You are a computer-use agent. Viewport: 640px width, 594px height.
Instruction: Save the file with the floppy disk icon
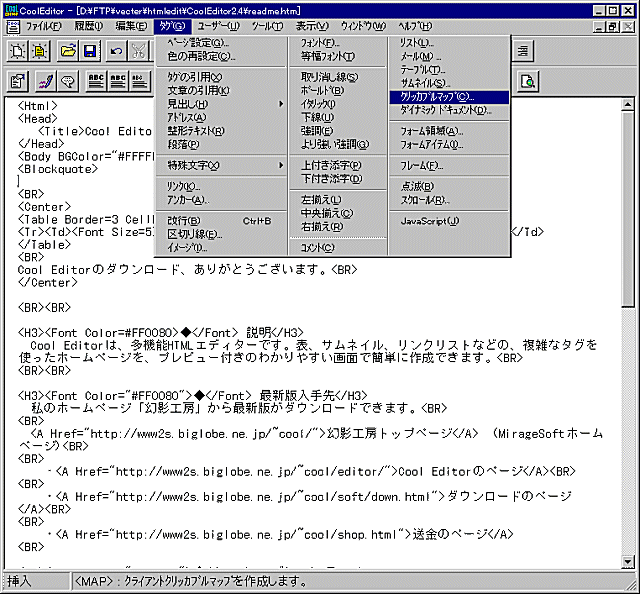90,51
